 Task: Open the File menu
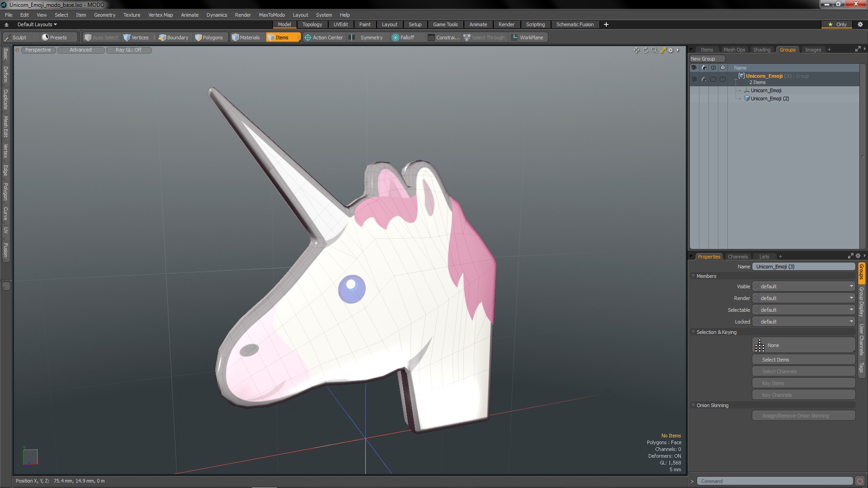pos(9,15)
